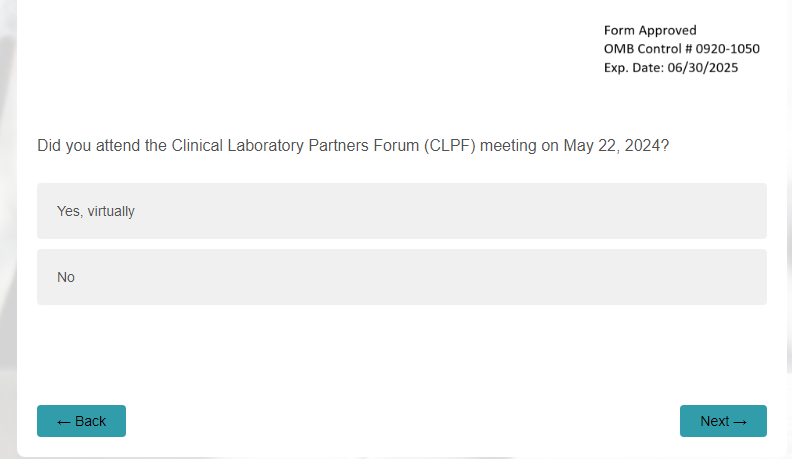Click "May 22, 2024" in the question
The image size is (792, 459).
click(612, 146)
